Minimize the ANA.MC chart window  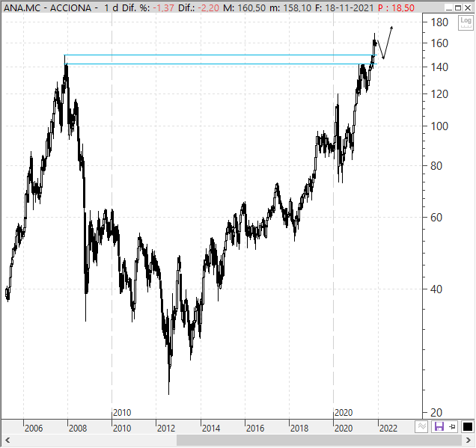449,7
